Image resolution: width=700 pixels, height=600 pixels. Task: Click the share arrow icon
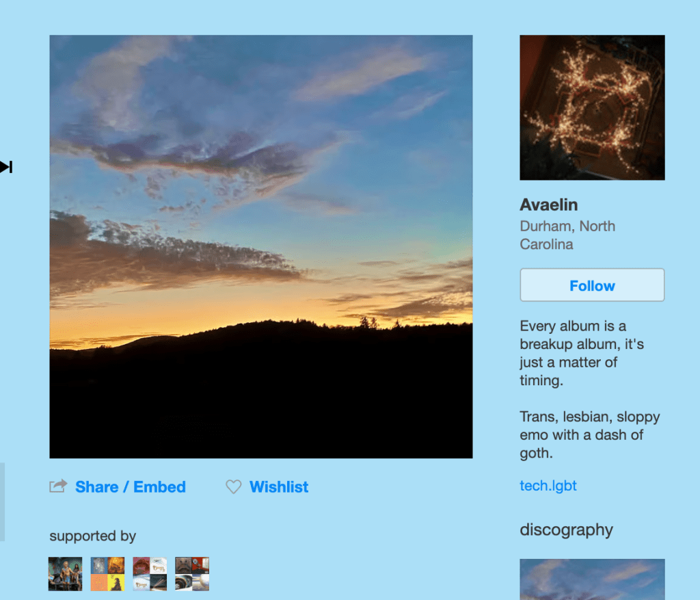[58, 486]
